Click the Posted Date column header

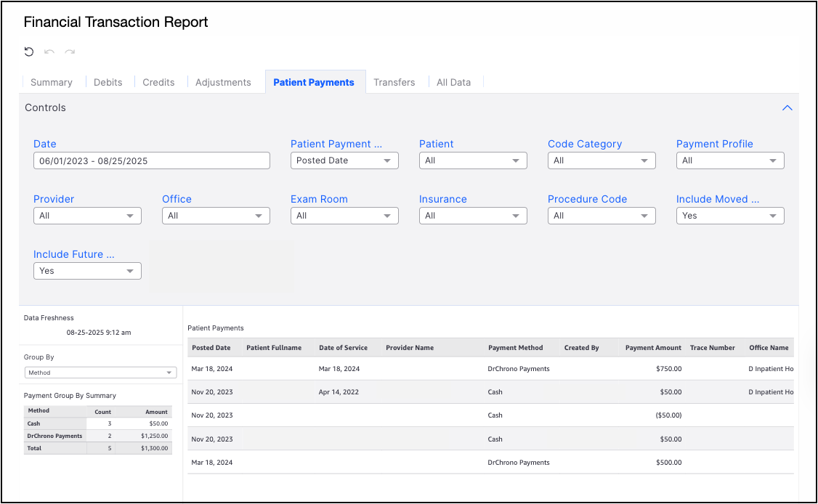211,348
